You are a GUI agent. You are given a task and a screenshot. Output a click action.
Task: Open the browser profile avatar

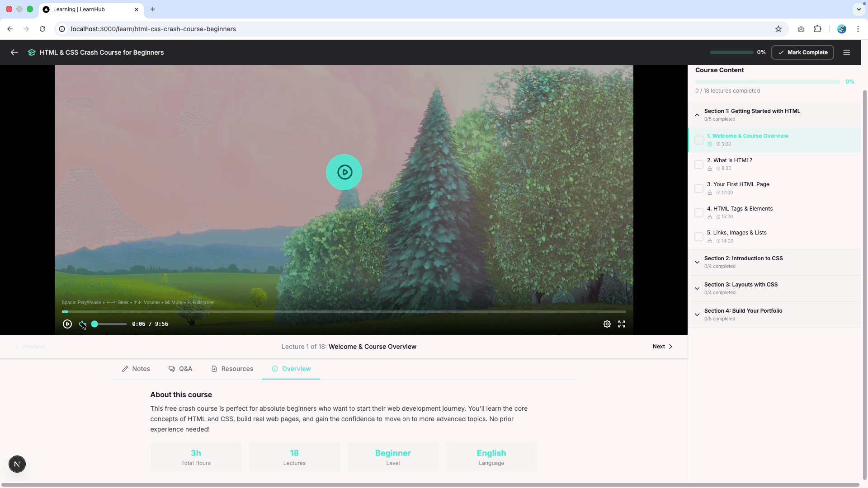(842, 29)
